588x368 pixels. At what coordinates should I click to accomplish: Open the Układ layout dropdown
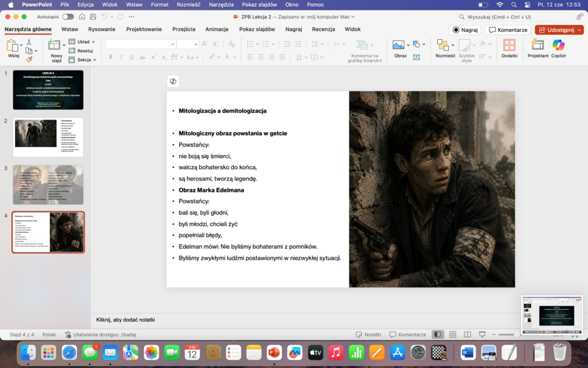tap(82, 42)
